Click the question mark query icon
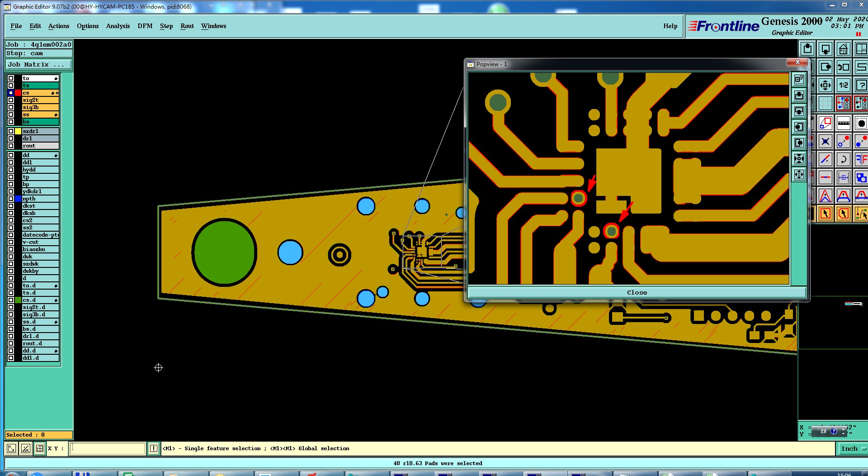The width and height of the screenshot is (868, 476). point(861,85)
